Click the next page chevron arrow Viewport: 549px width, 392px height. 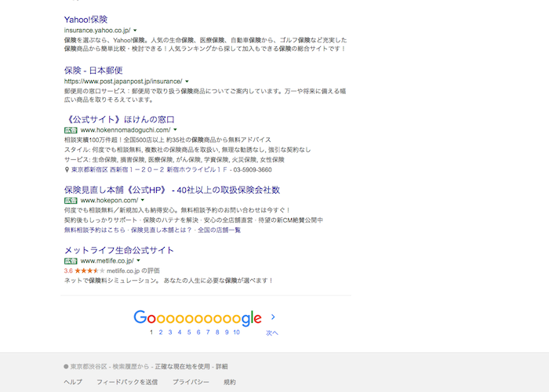pyautogui.click(x=273, y=318)
